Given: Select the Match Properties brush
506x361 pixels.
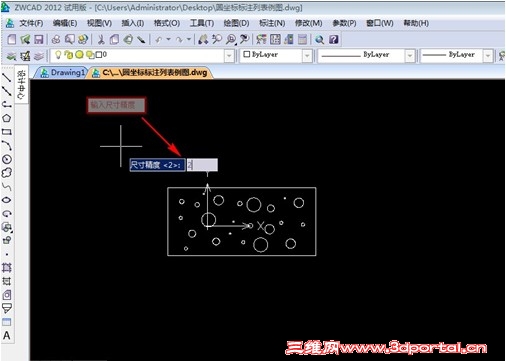Looking at the screenshot, I should (x=141, y=39).
